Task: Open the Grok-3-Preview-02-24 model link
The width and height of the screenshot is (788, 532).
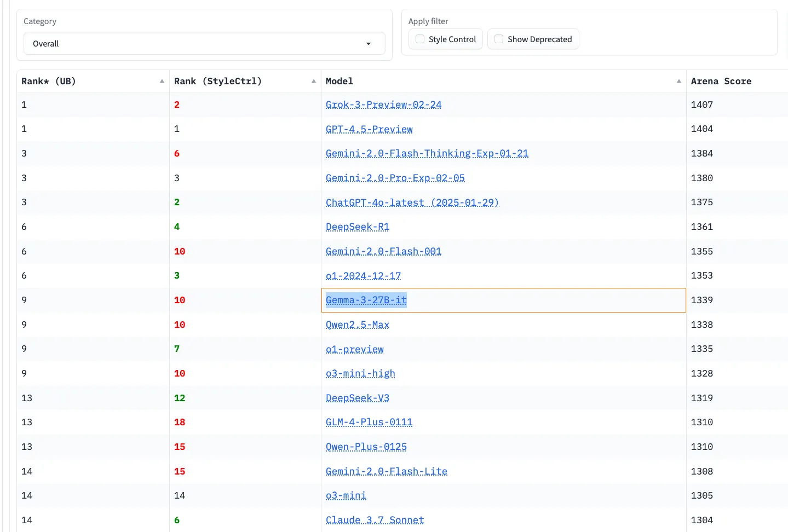Action: 383,105
